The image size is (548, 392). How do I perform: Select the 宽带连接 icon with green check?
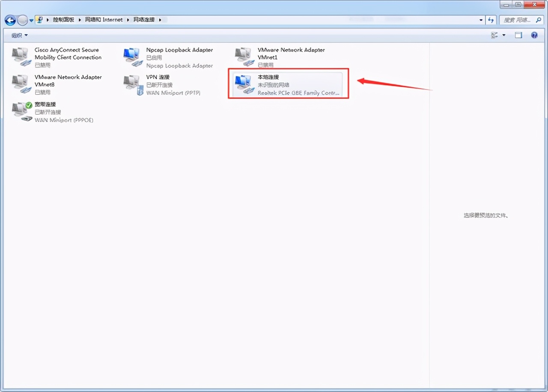pos(22,112)
